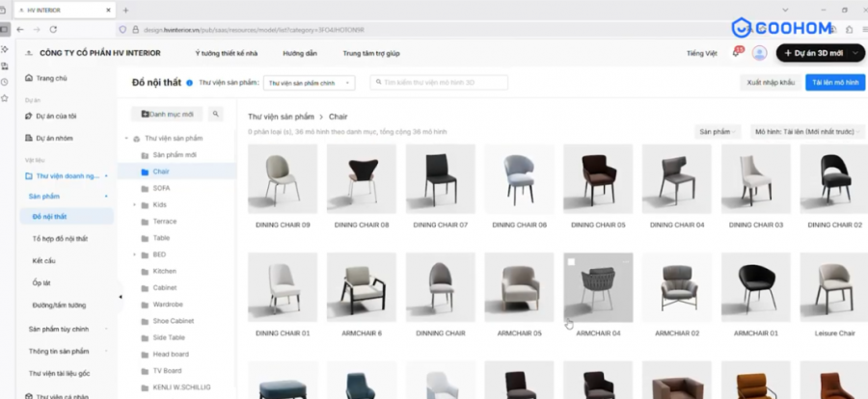Expand the Sản phẩm tùy chỉnh section
This screenshot has width=868, height=399.
(x=106, y=329)
